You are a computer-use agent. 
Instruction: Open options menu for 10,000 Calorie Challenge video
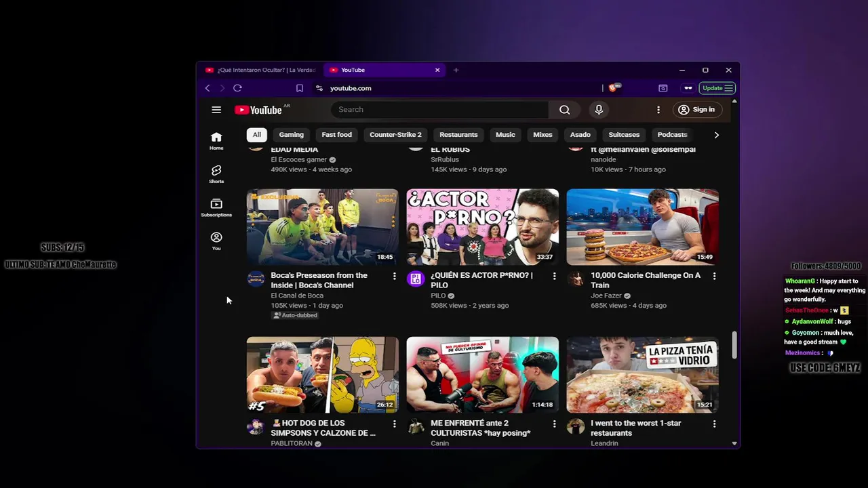[714, 276]
